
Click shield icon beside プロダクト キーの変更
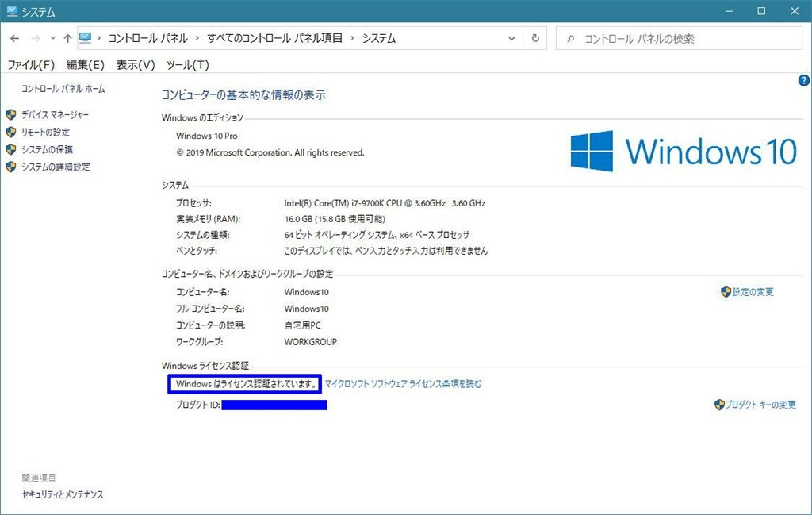click(x=719, y=405)
